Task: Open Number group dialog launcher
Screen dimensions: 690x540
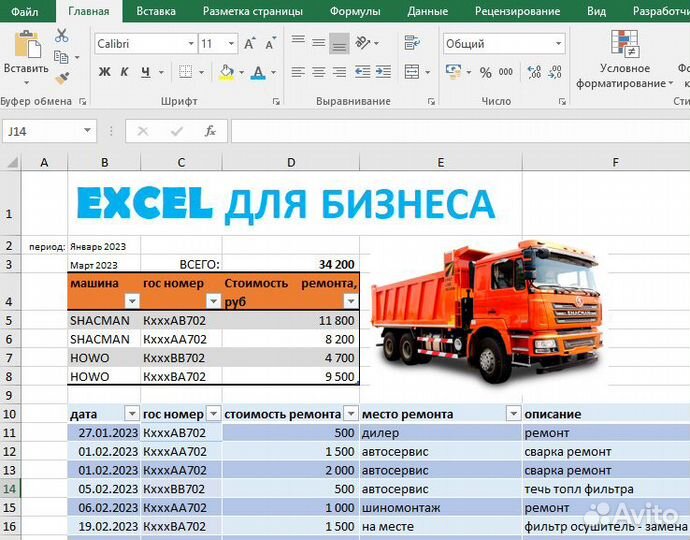Action: tap(562, 102)
